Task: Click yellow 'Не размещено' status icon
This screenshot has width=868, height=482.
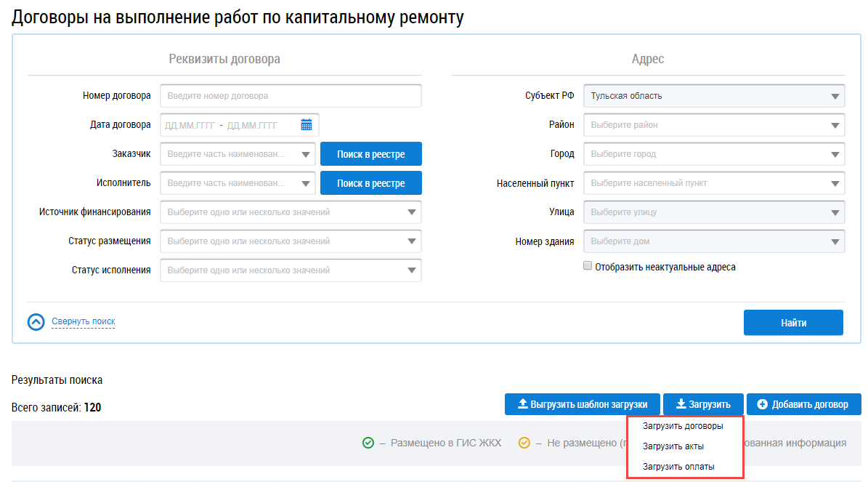Action: pyautogui.click(x=524, y=443)
